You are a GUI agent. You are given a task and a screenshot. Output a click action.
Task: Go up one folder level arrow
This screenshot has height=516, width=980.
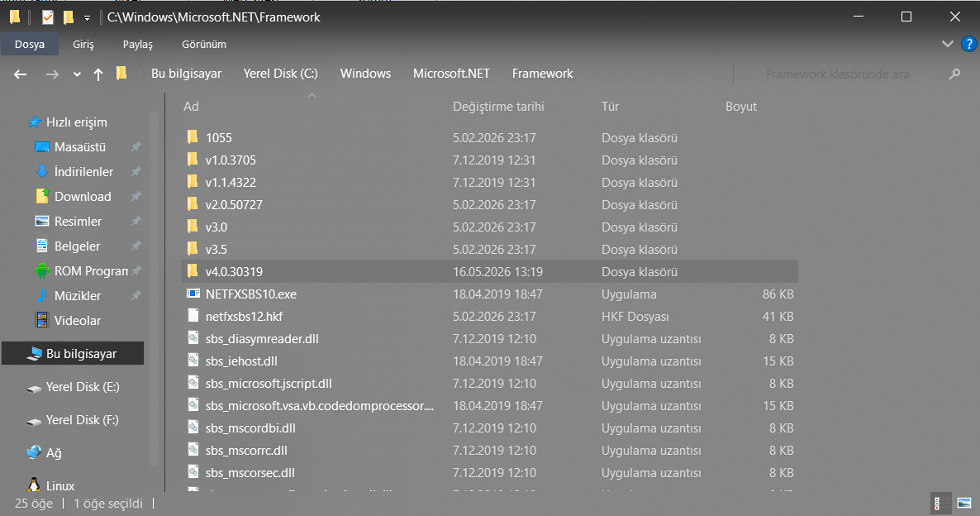point(98,74)
